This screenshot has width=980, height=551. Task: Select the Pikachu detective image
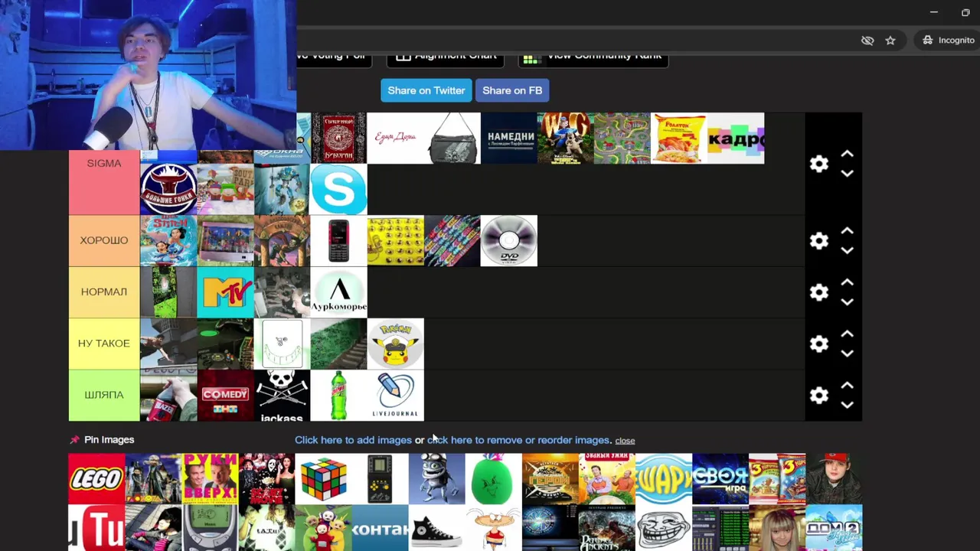tap(395, 344)
